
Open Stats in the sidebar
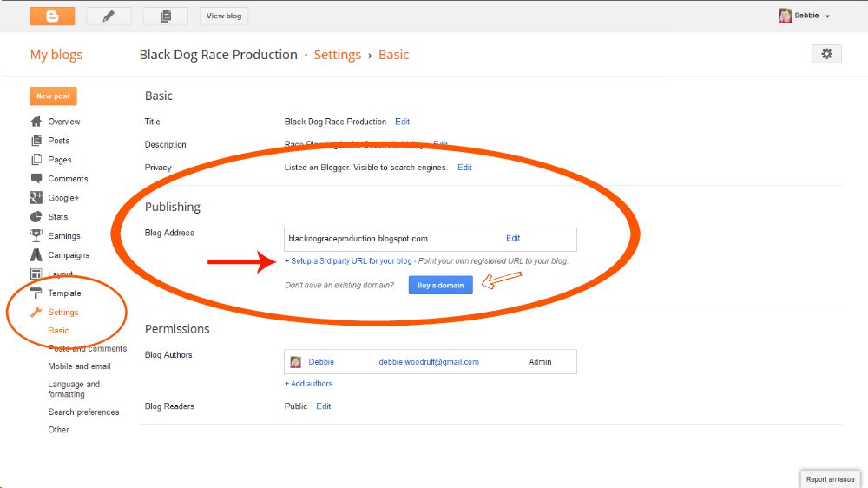57,216
